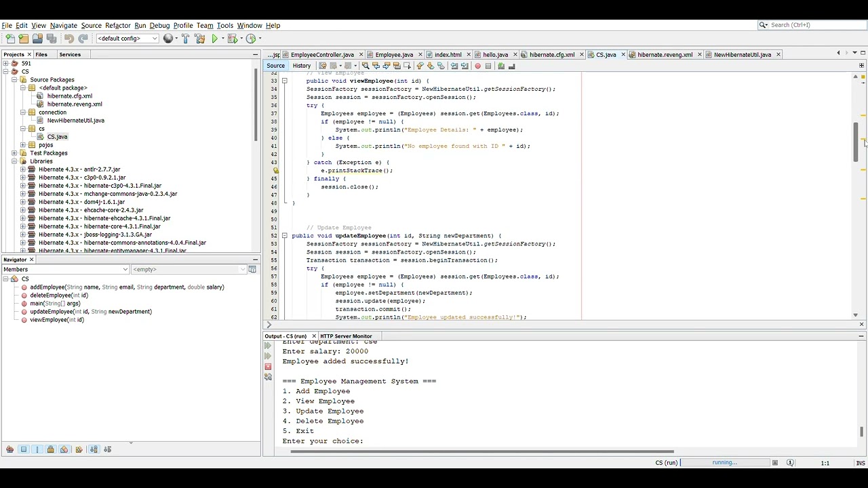Viewport: 868px width, 488px height.
Task: Open the Navigate menu
Action: (x=63, y=25)
